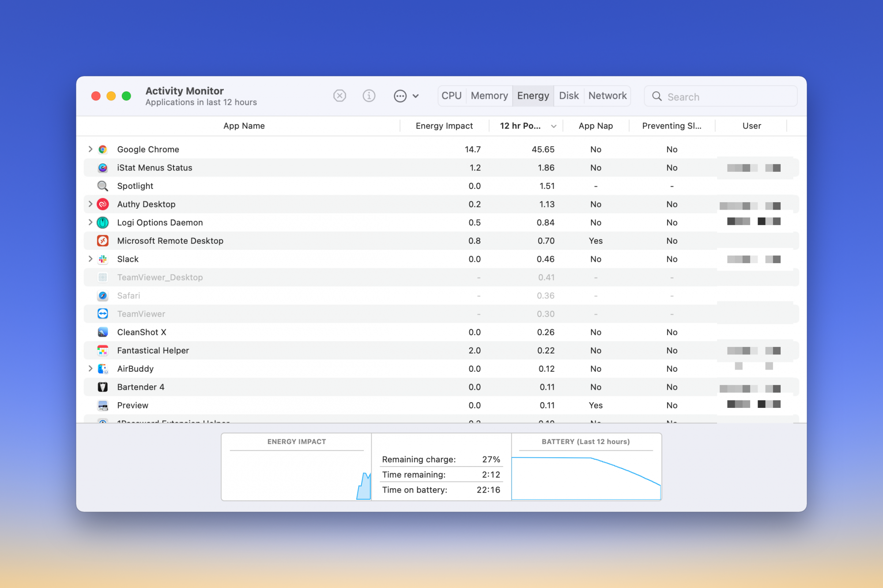Expand the Google Chrome process group

(x=90, y=149)
